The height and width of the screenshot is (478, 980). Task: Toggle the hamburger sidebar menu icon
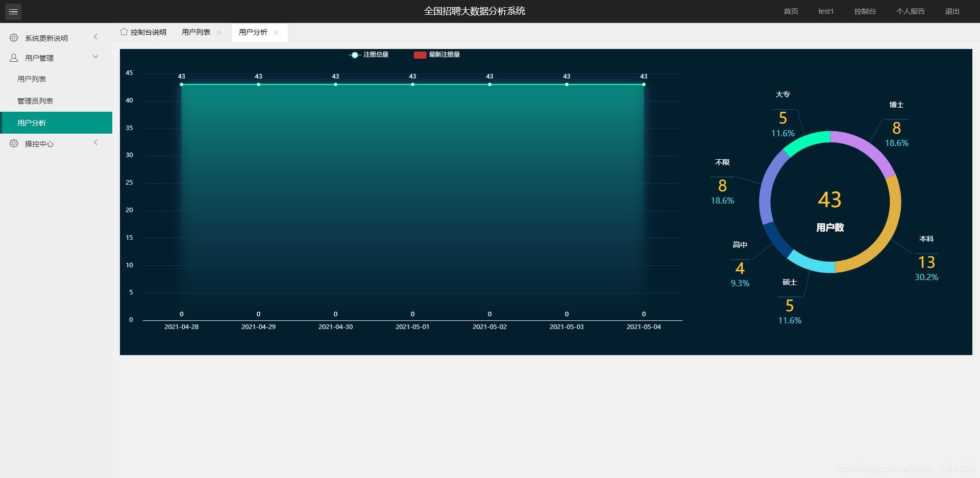[13, 11]
